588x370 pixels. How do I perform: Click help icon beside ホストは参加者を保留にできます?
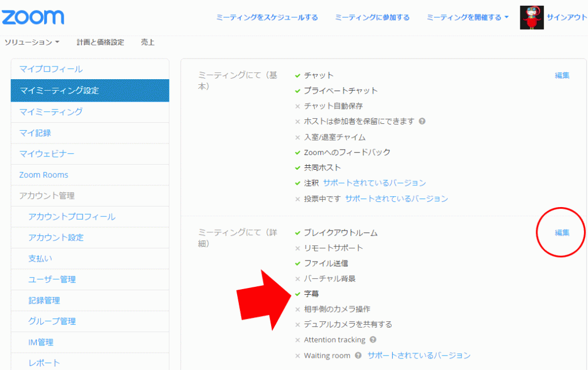[x=422, y=122]
